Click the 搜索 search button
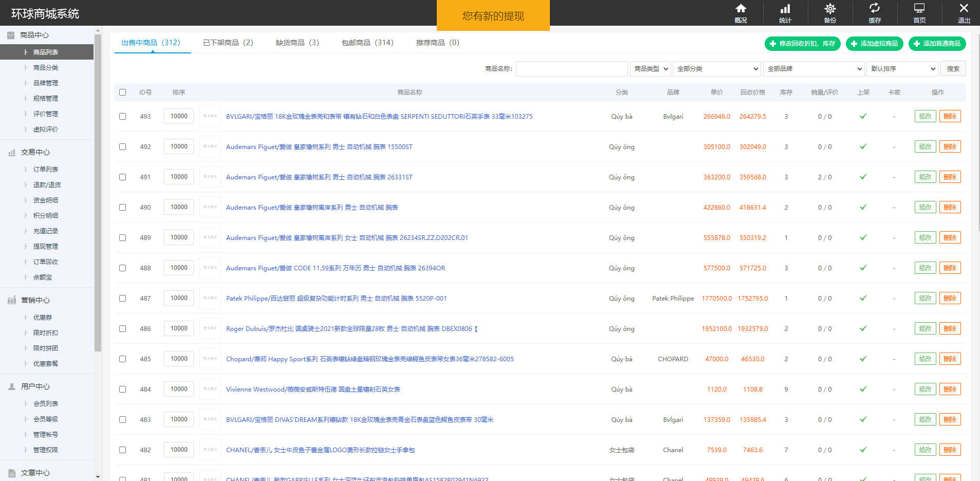980x481 pixels. 953,68
